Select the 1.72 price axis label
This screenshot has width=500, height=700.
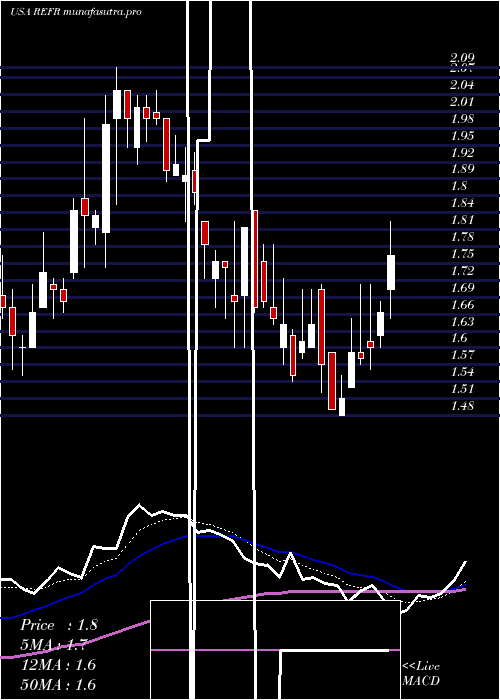(x=462, y=271)
